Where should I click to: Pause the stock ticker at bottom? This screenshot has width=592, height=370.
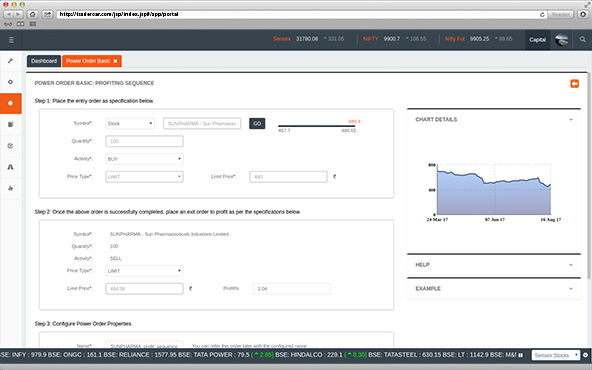(521, 355)
